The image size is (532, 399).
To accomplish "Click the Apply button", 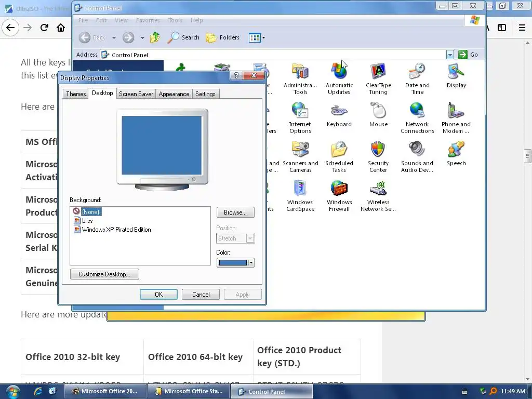I will (x=243, y=295).
